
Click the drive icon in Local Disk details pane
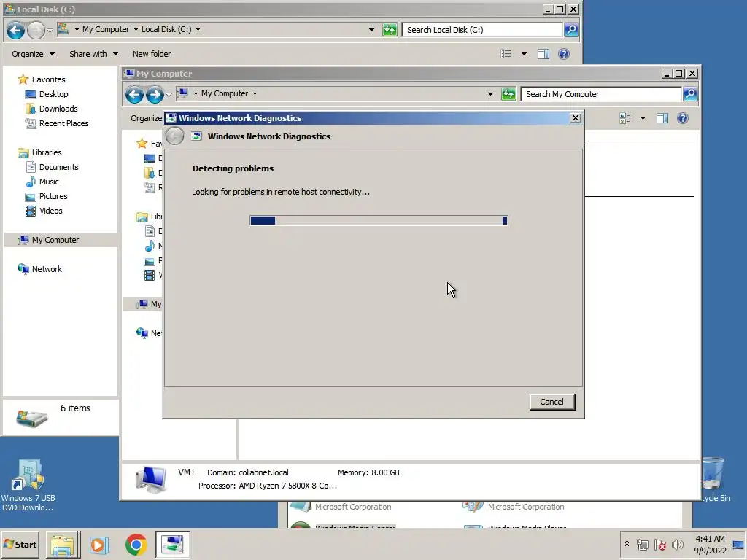click(x=31, y=417)
